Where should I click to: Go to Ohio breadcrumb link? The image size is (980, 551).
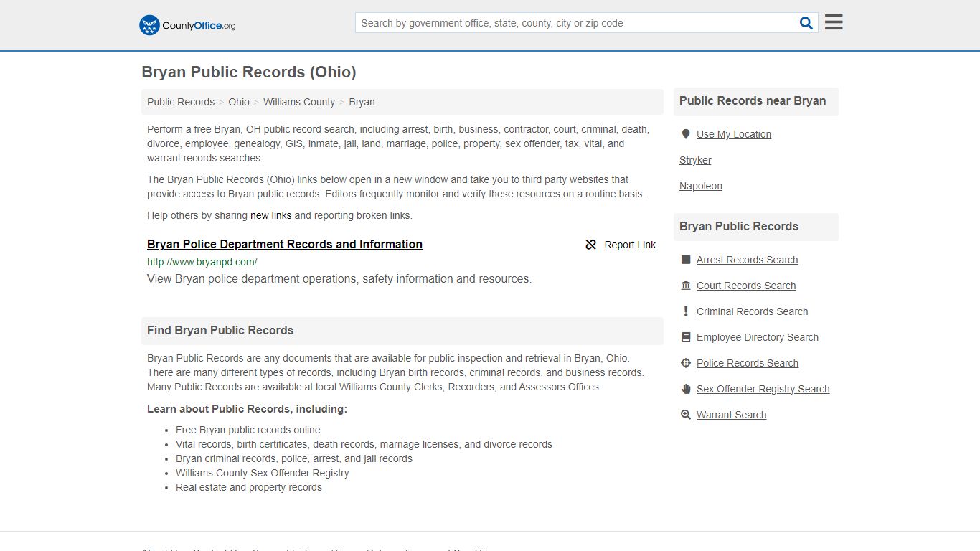tap(239, 102)
